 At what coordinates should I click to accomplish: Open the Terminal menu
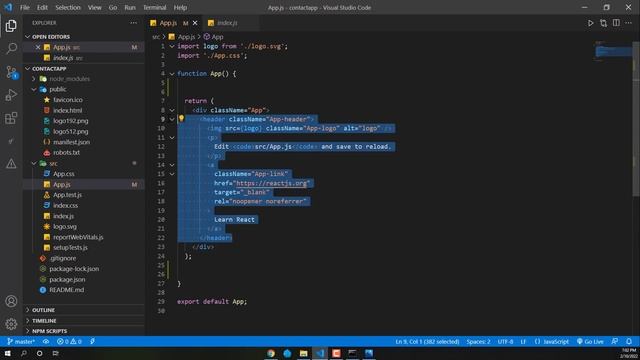(x=155, y=7)
